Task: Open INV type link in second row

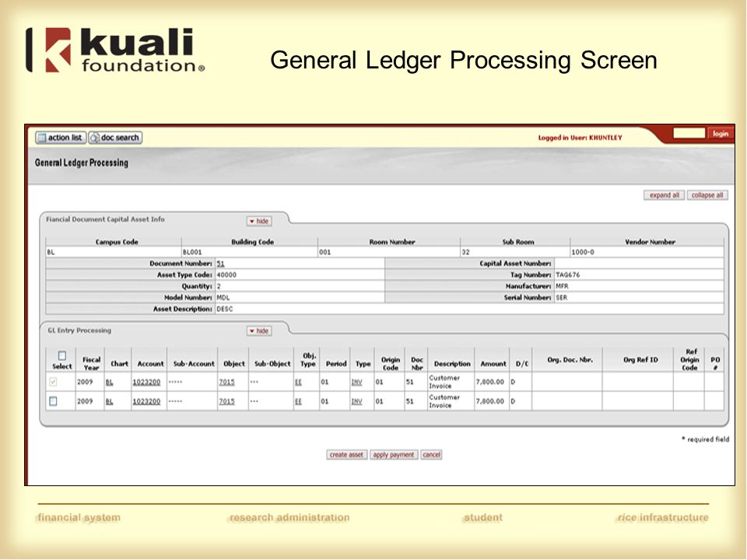Action: tap(357, 401)
